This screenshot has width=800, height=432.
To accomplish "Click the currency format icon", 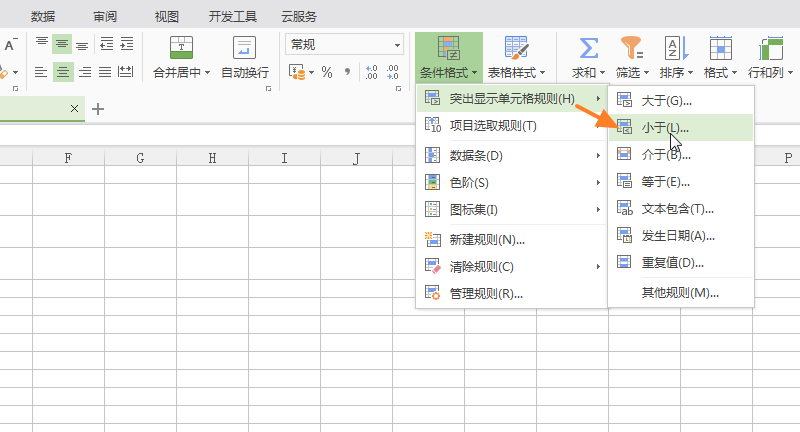I will 296,72.
